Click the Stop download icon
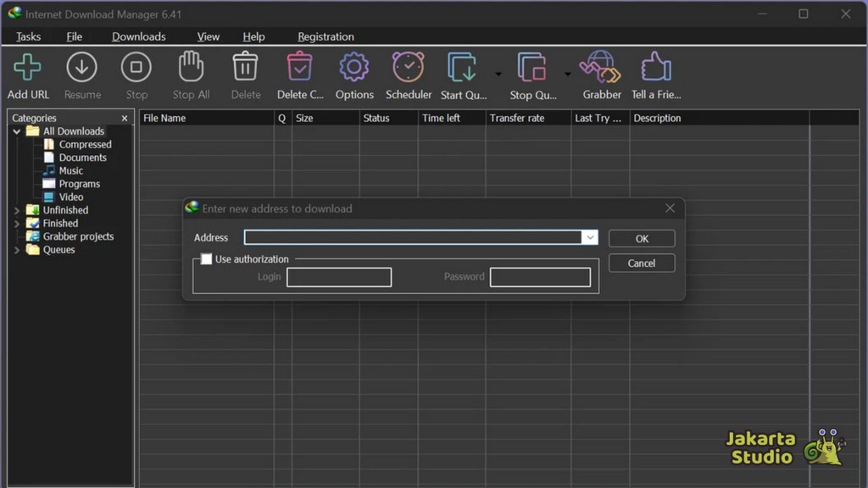The width and height of the screenshot is (868, 488). [x=136, y=67]
